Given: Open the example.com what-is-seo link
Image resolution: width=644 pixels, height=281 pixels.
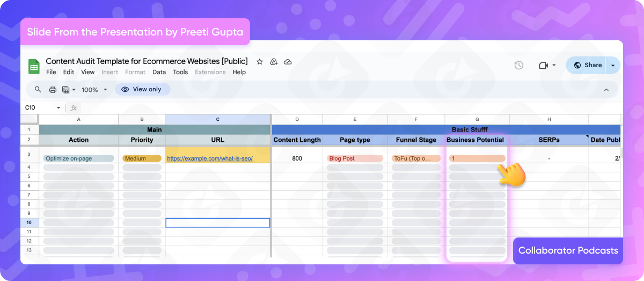Looking at the screenshot, I should tap(210, 158).
